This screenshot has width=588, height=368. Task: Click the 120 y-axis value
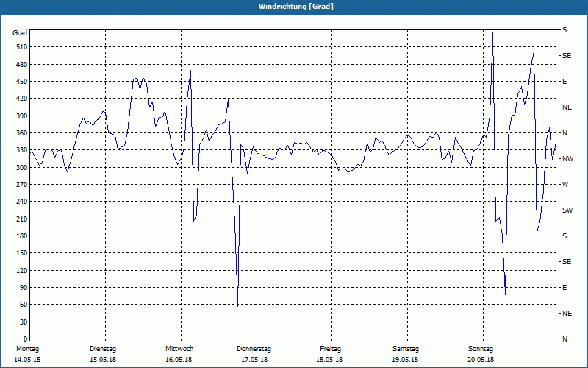click(x=21, y=270)
